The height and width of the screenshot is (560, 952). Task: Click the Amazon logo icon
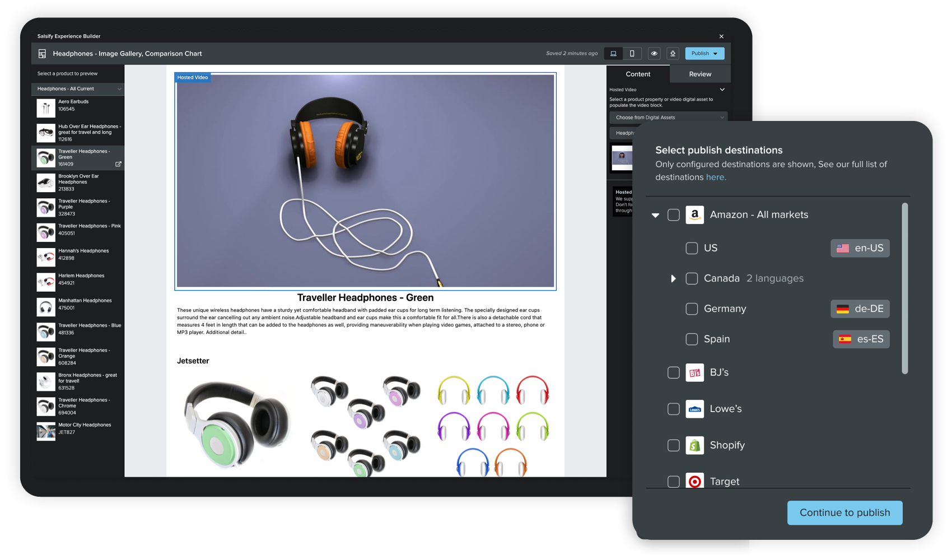tap(694, 215)
